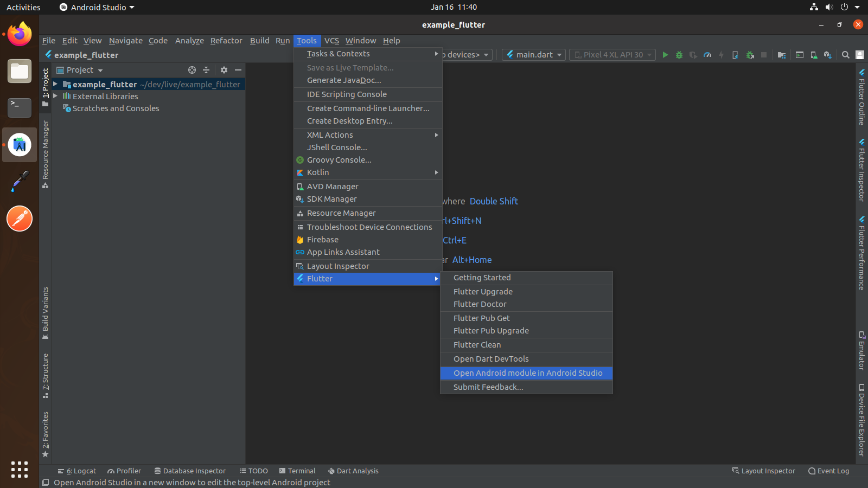This screenshot has width=868, height=488.
Task: Click the Flutter Hot Reload lightning icon
Action: click(x=721, y=55)
